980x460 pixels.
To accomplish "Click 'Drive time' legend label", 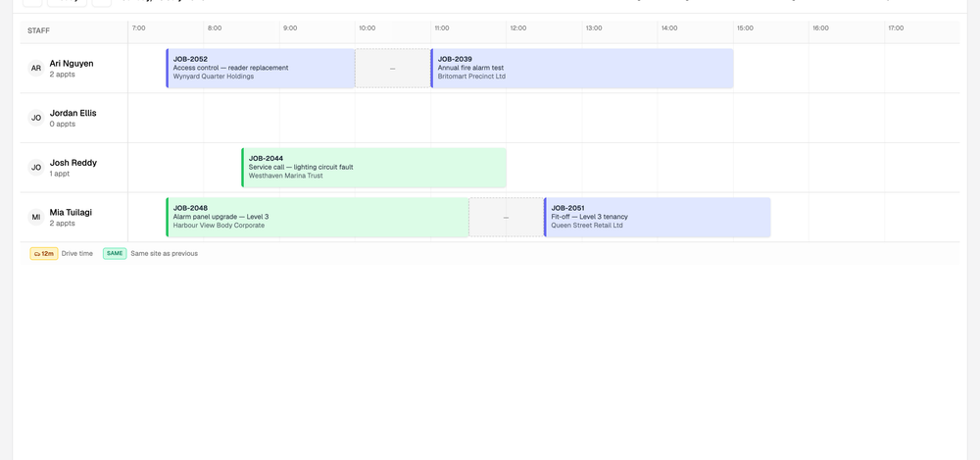I will tap(76, 253).
